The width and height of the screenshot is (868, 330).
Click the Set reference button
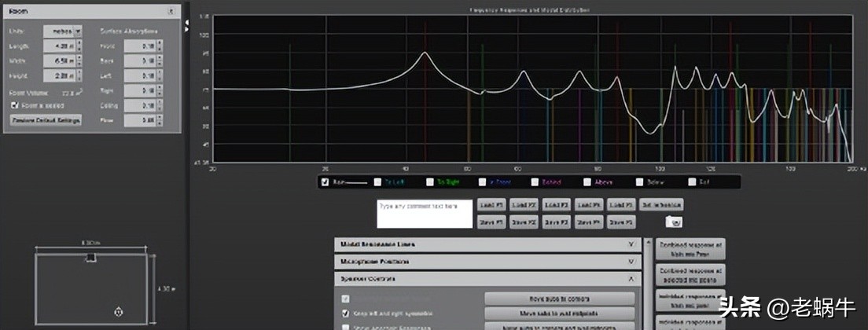pos(660,205)
